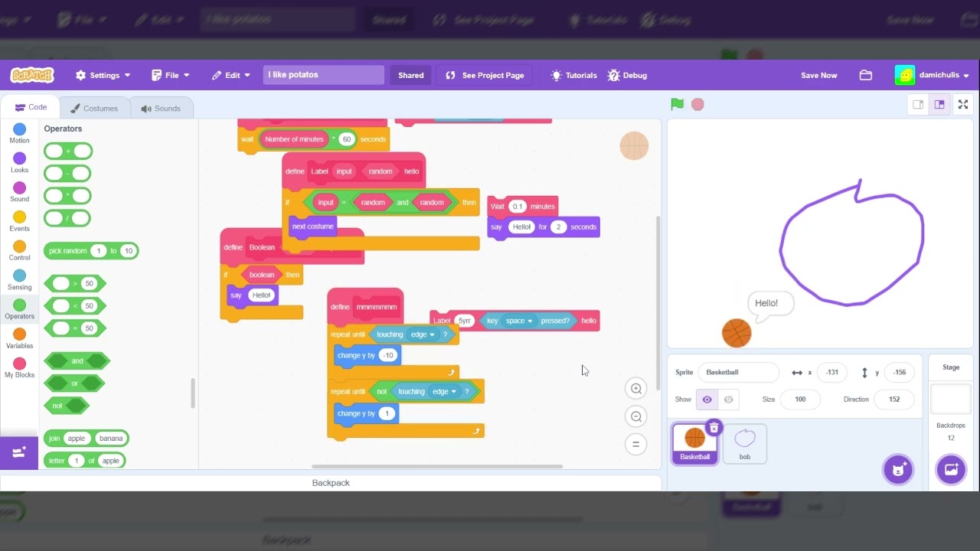This screenshot has width=980, height=551.
Task: Click the Shared button
Action: tap(410, 75)
